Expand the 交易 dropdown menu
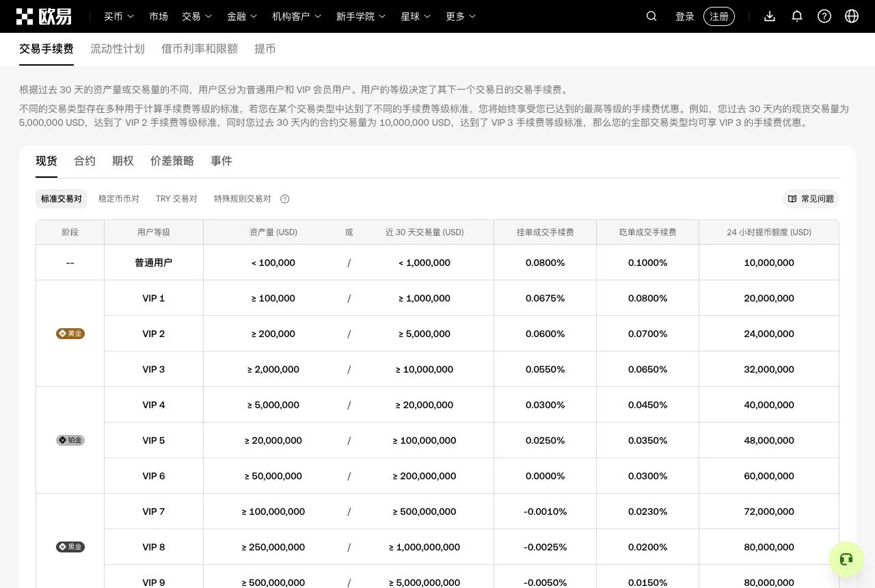Viewport: 875px width, 588px height. pyautogui.click(x=197, y=16)
